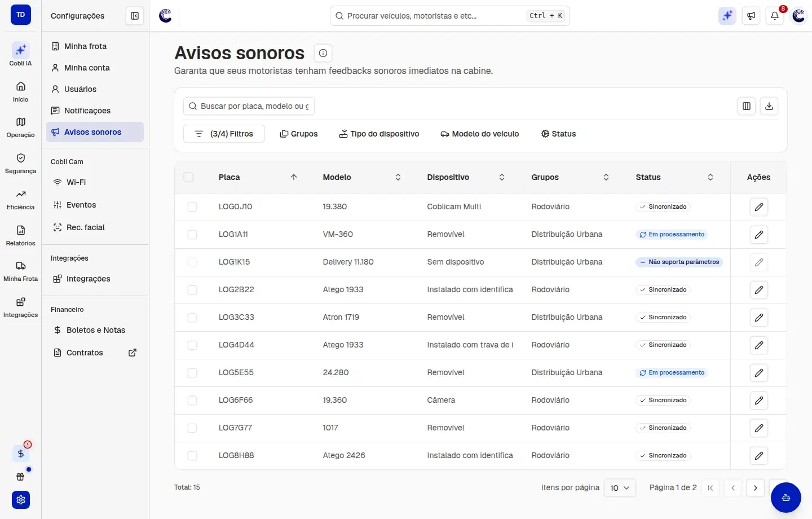
Task: Open the settings gear in bottom sidebar
Action: tap(21, 500)
